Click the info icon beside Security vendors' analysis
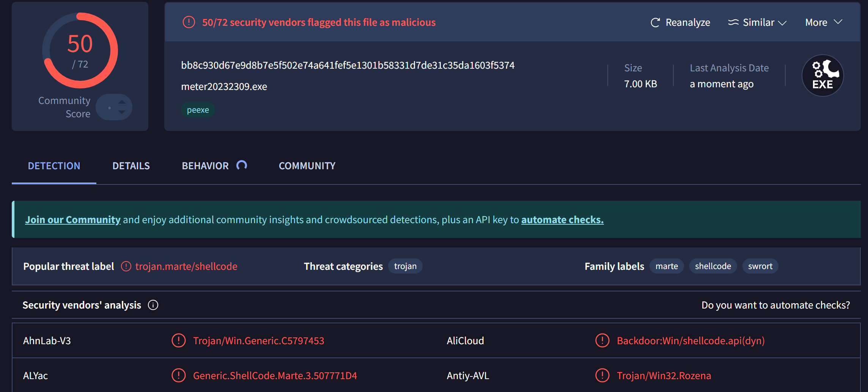 (153, 305)
